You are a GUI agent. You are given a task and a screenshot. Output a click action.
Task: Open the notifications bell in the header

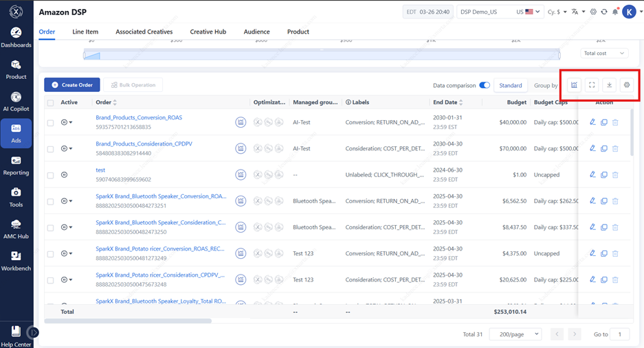[615, 12]
